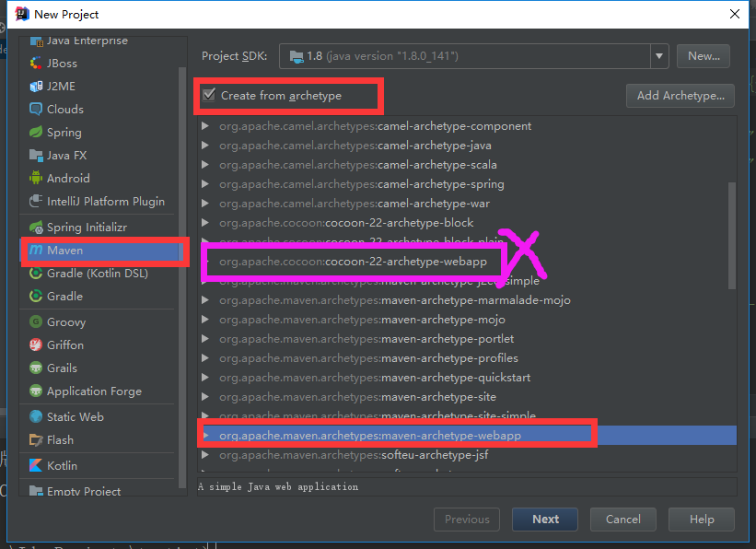756x549 pixels.
Task: Expand cocoon-22-archetype-block node
Action: coord(205,222)
